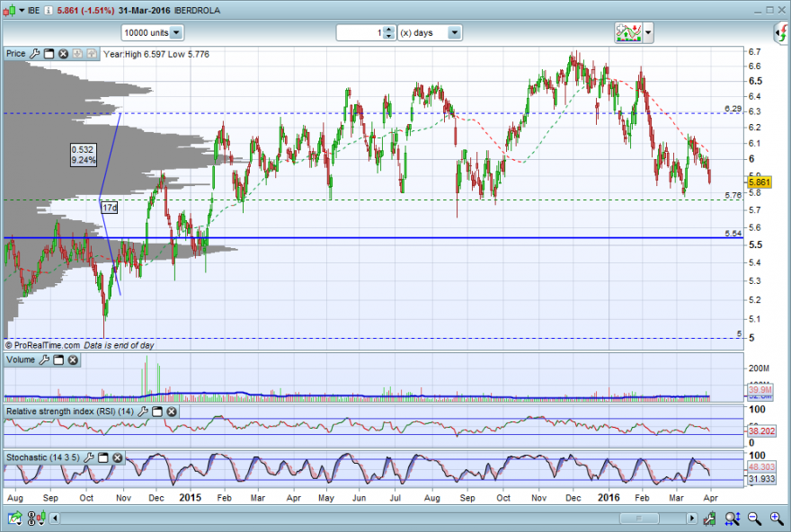Move Price panel down arrow
Image resolution: width=791 pixels, height=532 pixels.
(77, 53)
